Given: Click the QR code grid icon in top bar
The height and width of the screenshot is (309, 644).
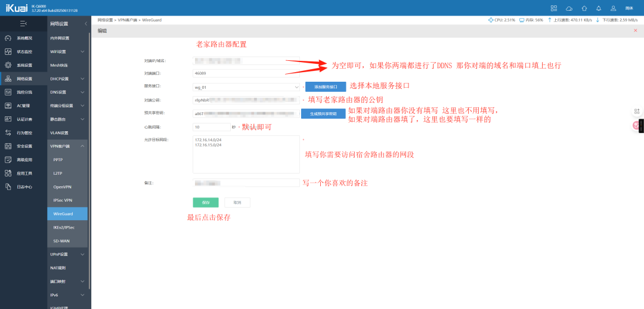Looking at the screenshot, I should (x=554, y=8).
